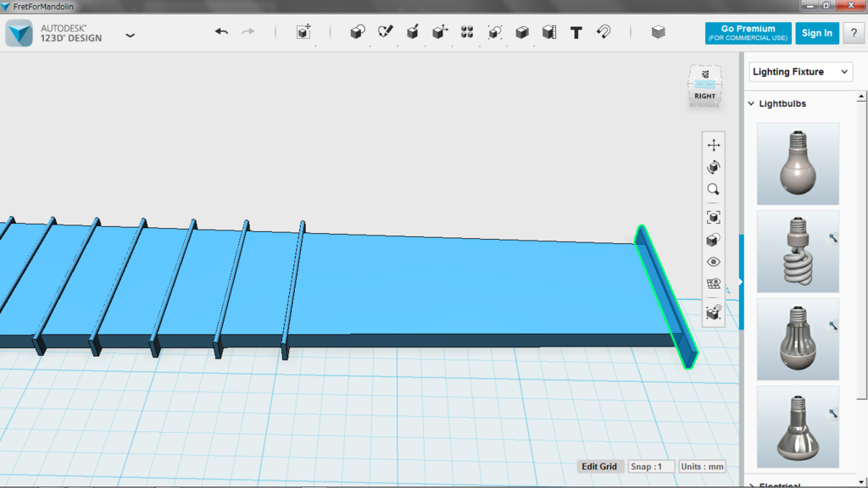The height and width of the screenshot is (488, 868).
Task: Click wrench icon on LED bulb
Action: pyautogui.click(x=832, y=326)
